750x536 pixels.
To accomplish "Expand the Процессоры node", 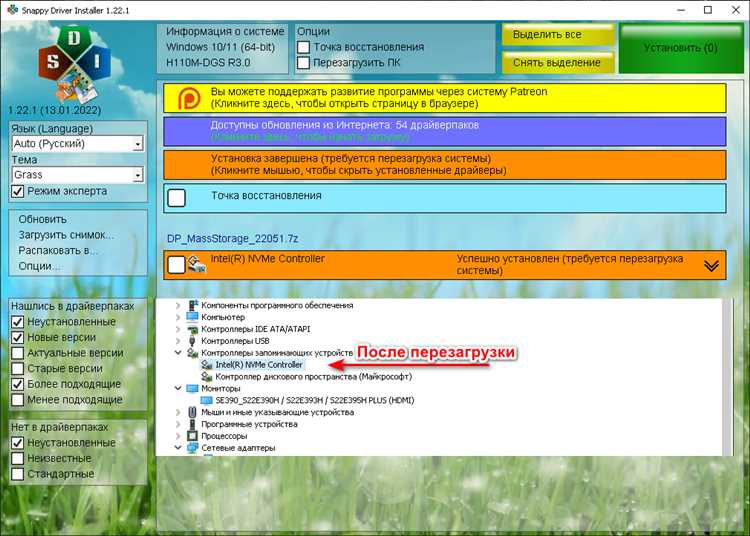I will coord(178,436).
